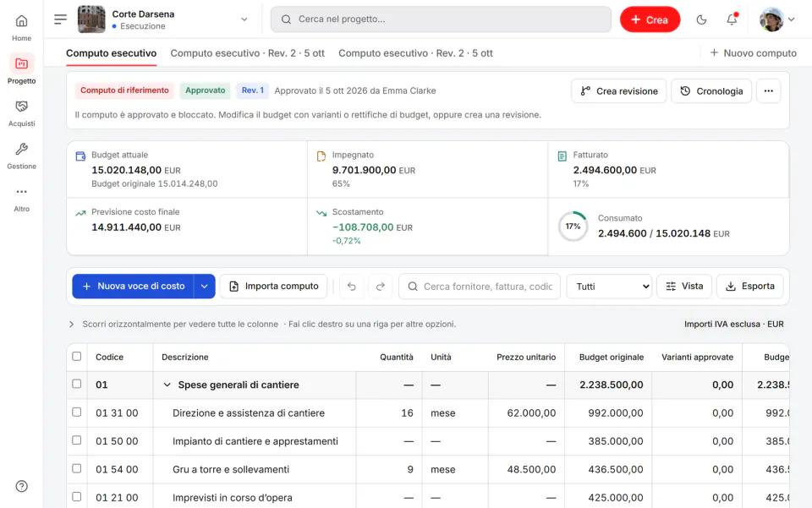Image resolution: width=812 pixels, height=508 pixels.
Task: Switch to dark mode moon icon
Action: pyautogui.click(x=702, y=19)
